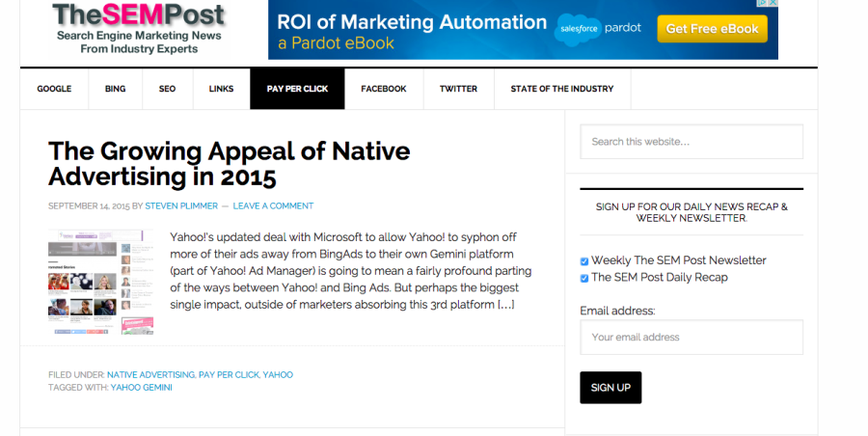Open State of the Industry section

pos(562,89)
